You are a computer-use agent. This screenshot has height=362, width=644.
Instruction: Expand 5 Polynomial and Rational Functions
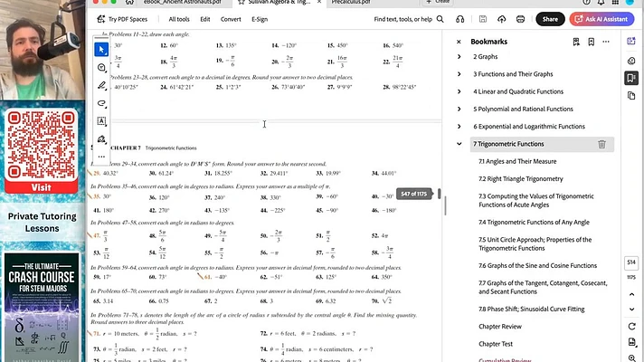pos(459,109)
